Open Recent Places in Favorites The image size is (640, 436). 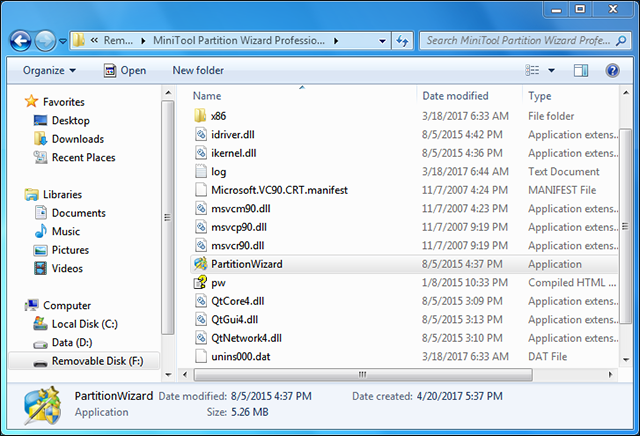tap(75, 158)
